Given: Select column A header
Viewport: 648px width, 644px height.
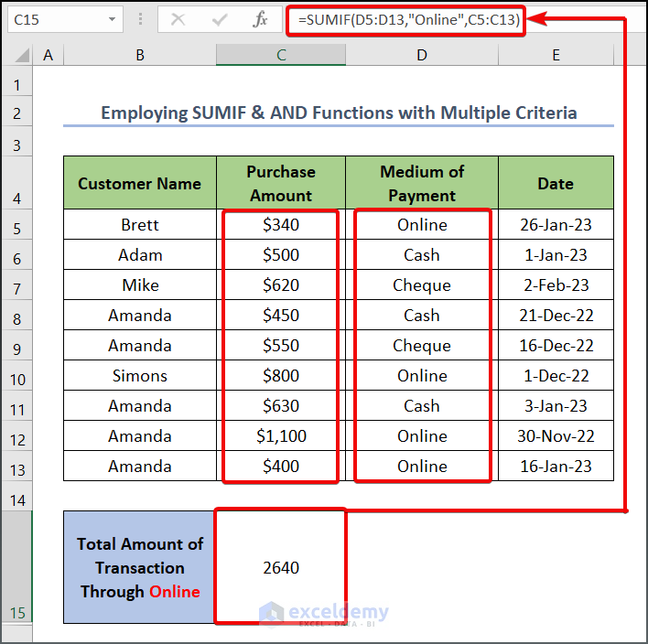Looking at the screenshot, I should pos(48,55).
